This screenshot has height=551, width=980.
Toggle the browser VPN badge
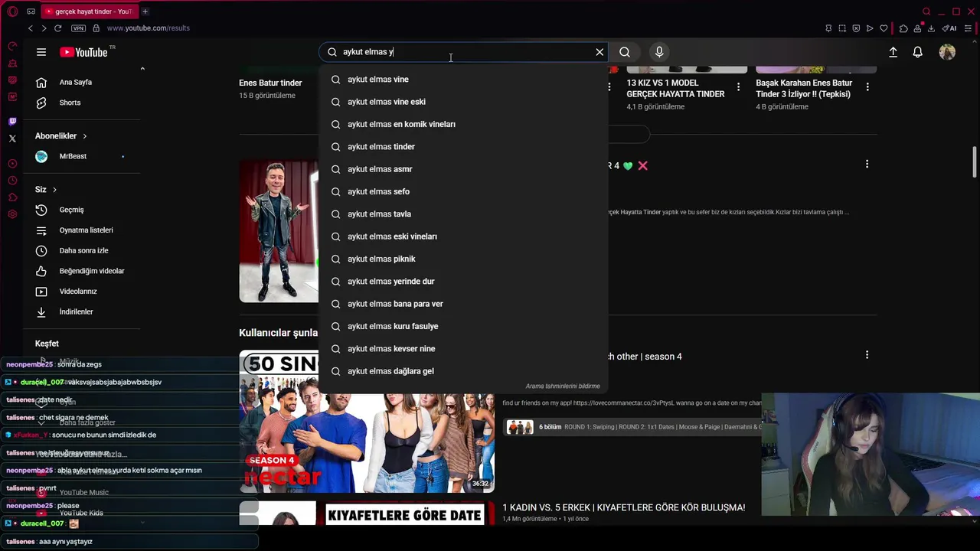pyautogui.click(x=78, y=28)
